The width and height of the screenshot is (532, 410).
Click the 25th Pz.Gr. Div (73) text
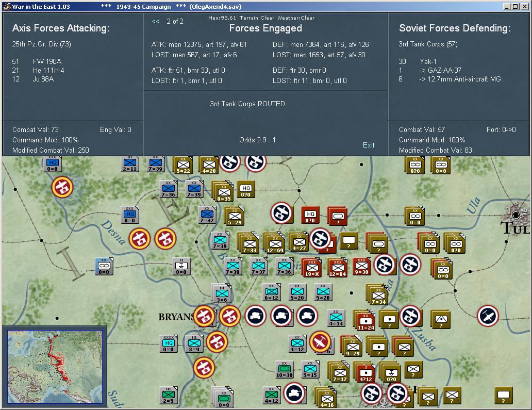(x=41, y=44)
